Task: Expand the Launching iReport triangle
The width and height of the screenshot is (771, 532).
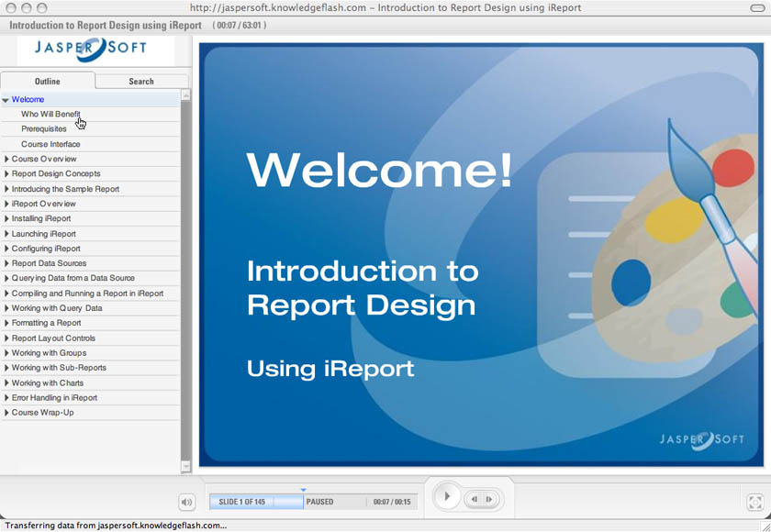Action: coord(6,233)
